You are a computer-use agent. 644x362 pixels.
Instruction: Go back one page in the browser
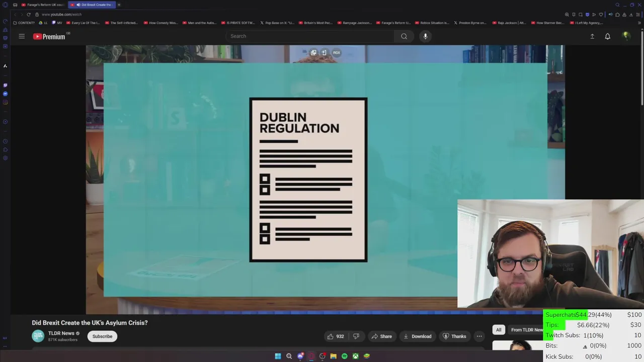(x=15, y=15)
